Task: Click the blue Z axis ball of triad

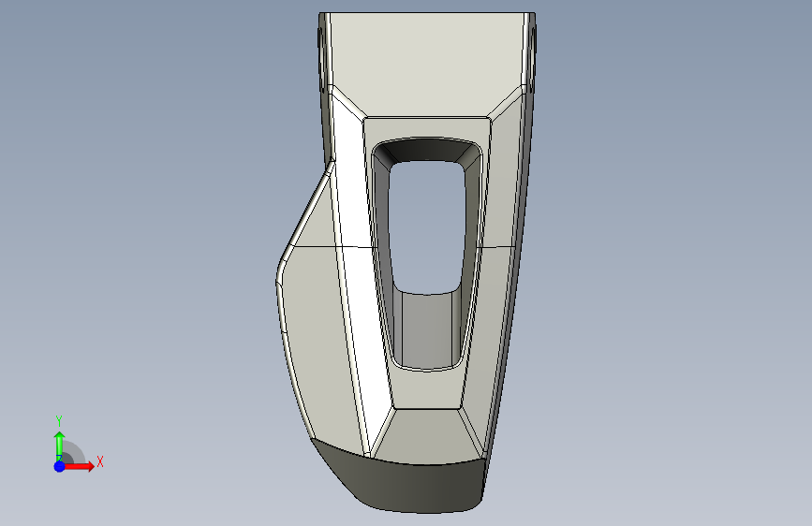Action: [59, 466]
